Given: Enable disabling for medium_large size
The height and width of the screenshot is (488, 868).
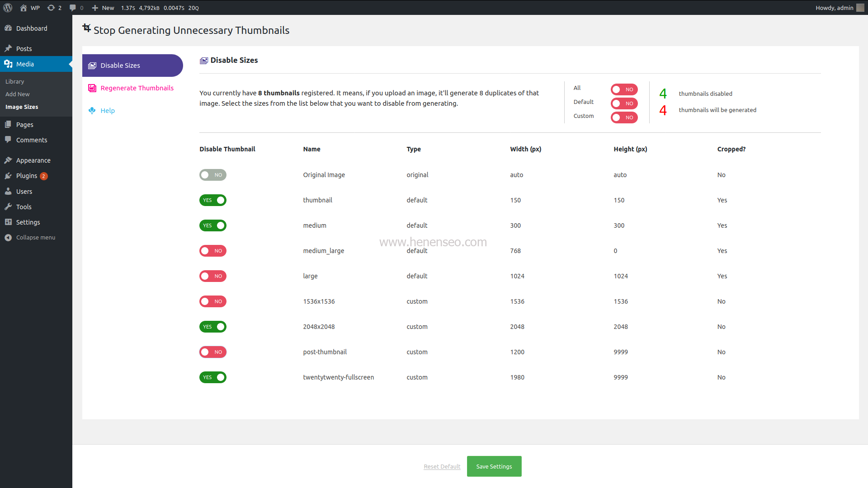Looking at the screenshot, I should point(213,251).
